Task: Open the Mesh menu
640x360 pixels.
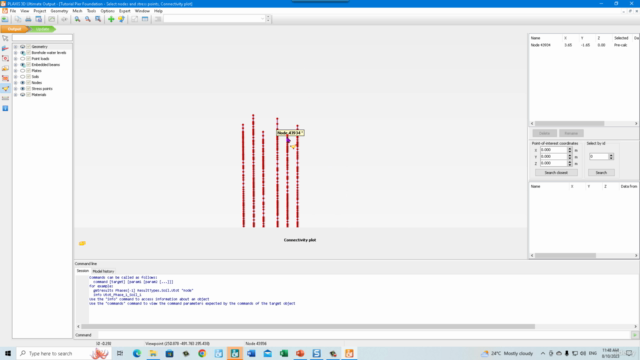Action: (77, 11)
